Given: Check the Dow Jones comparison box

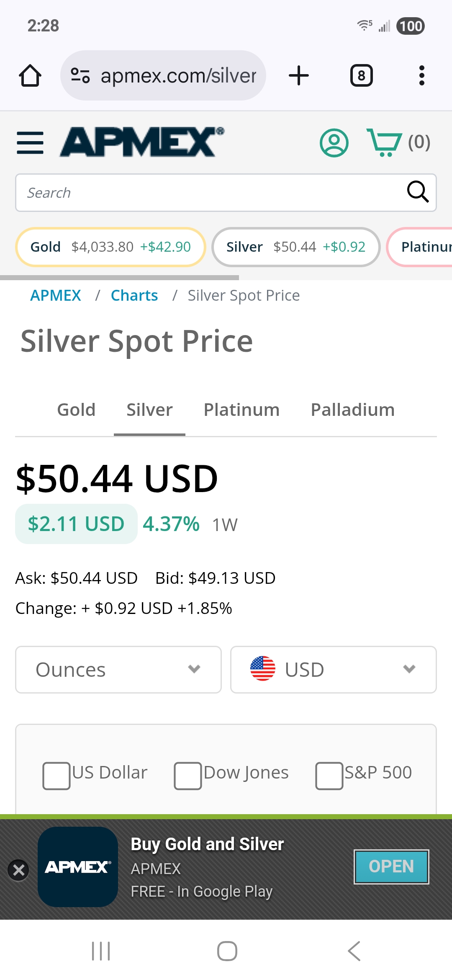Looking at the screenshot, I should [188, 776].
